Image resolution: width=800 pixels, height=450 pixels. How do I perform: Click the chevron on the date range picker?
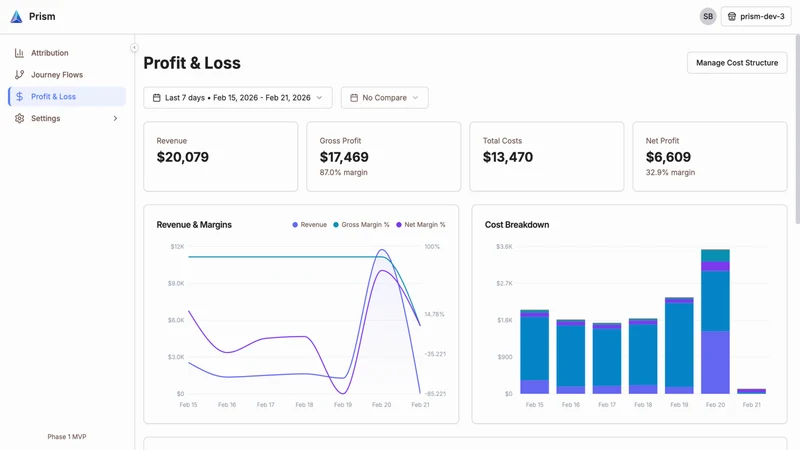pos(319,97)
